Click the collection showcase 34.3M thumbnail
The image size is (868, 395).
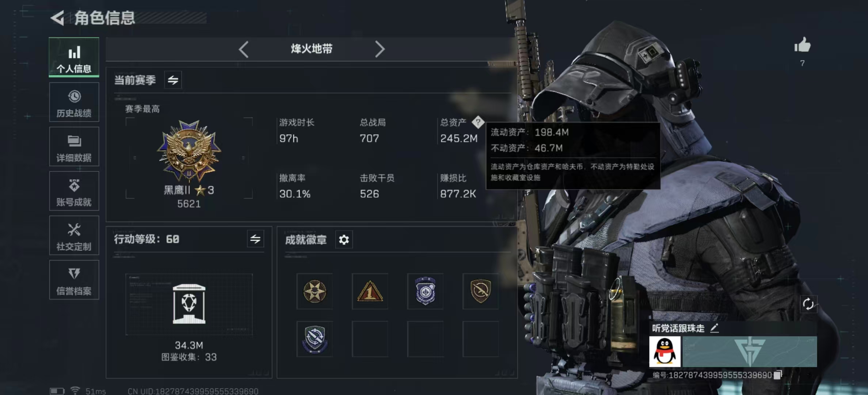click(189, 304)
